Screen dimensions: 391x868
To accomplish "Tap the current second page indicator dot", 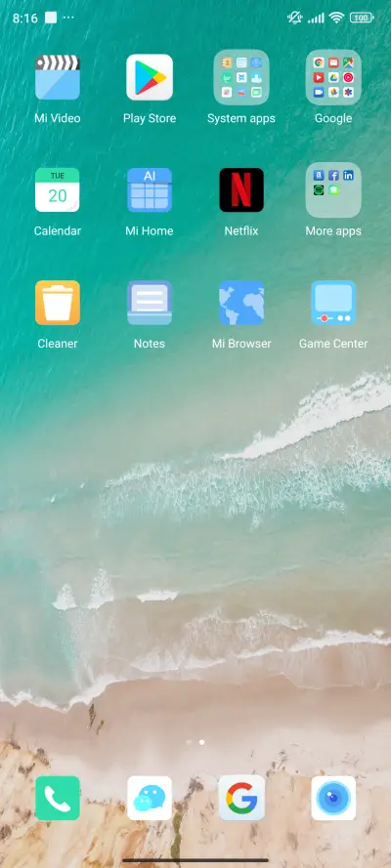I will click(x=201, y=742).
